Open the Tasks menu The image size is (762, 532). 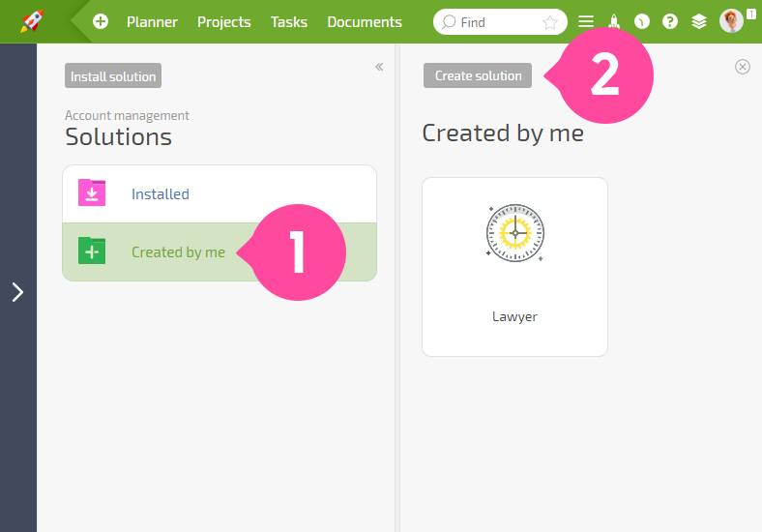click(289, 22)
